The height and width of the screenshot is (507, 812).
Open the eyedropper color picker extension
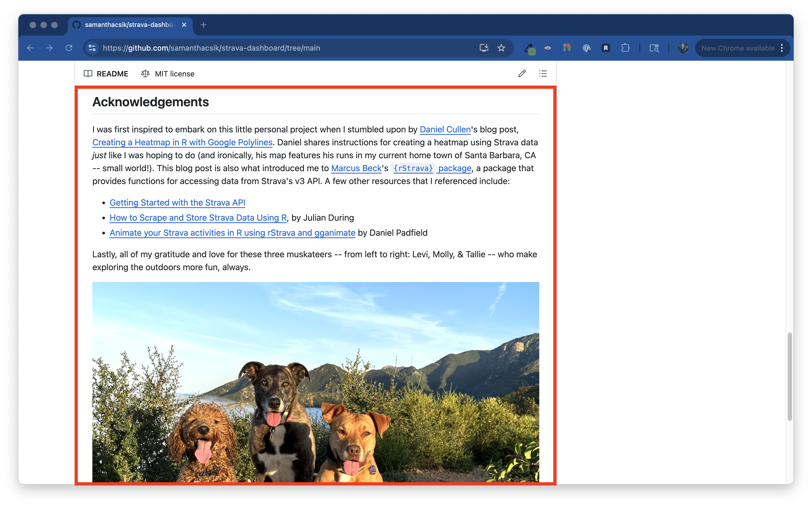(529, 48)
